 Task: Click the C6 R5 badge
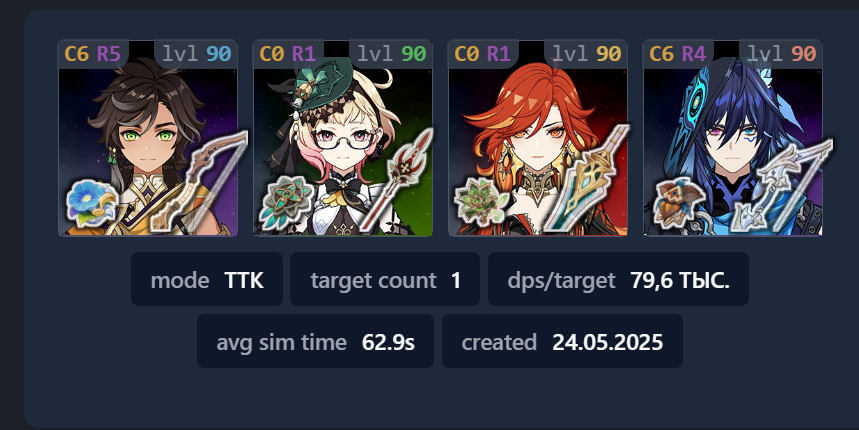click(x=93, y=54)
